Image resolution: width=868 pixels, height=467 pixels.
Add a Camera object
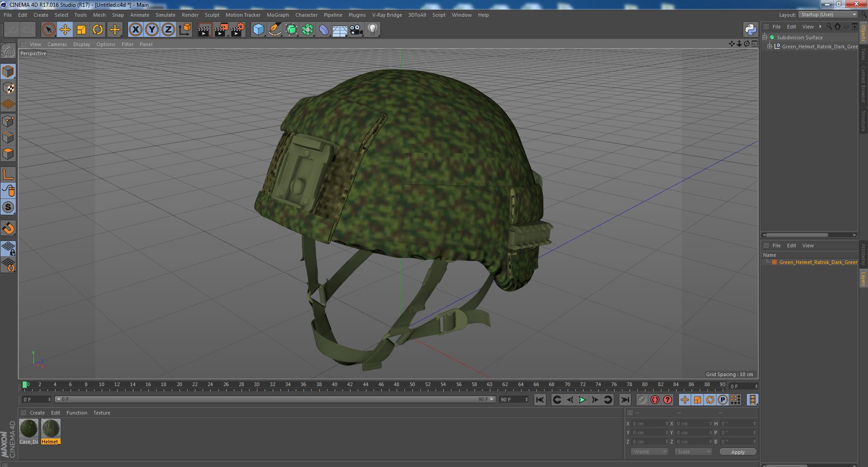pos(356,30)
